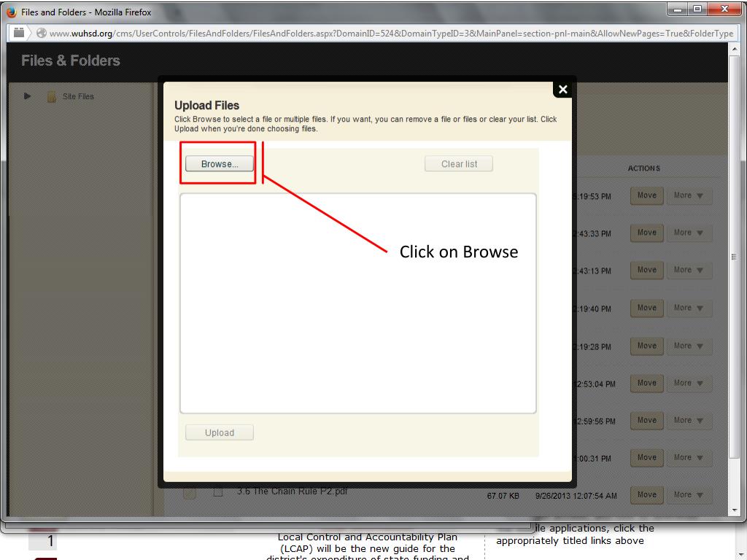Click the Upload button
Viewport: 747px width, 560px height.
(x=219, y=432)
